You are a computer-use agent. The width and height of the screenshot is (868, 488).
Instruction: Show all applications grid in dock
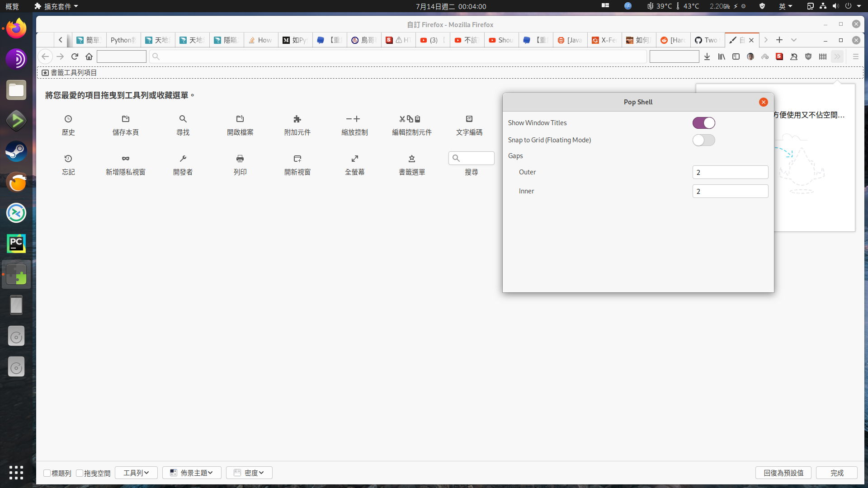point(16,473)
